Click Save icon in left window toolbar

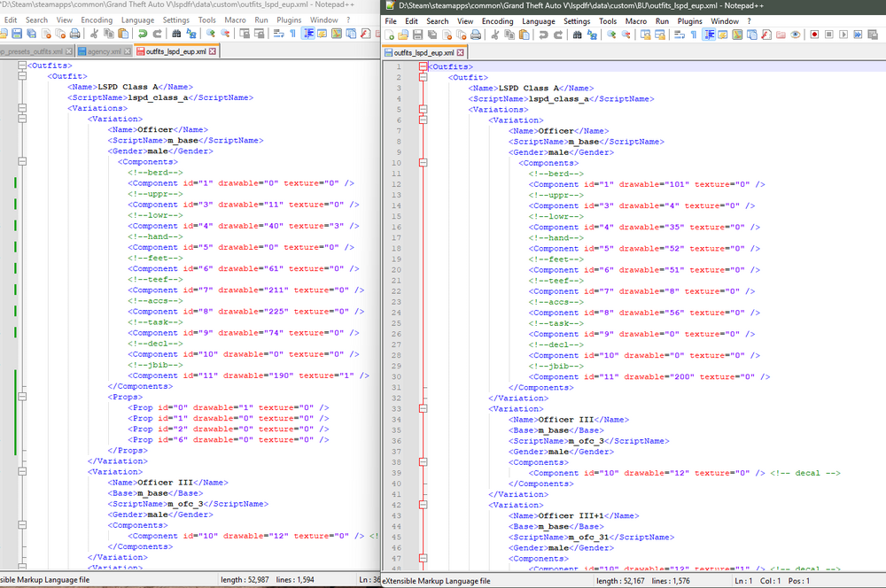click(17, 34)
